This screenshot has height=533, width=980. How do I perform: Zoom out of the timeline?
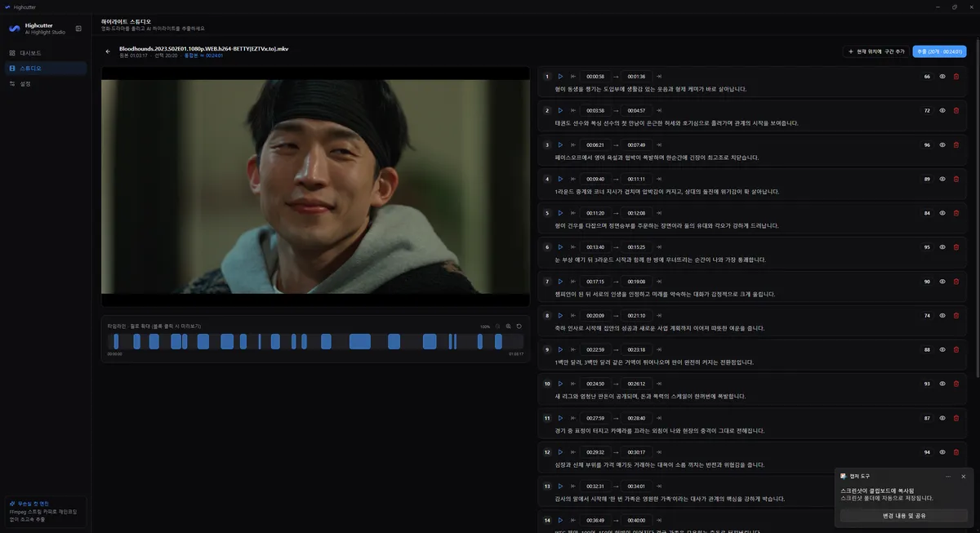pyautogui.click(x=497, y=326)
